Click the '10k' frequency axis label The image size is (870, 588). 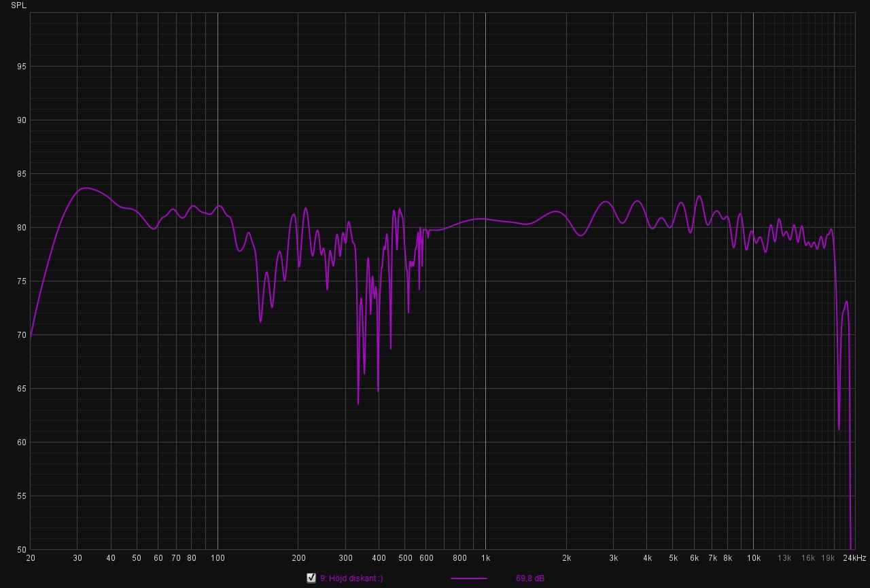753,558
